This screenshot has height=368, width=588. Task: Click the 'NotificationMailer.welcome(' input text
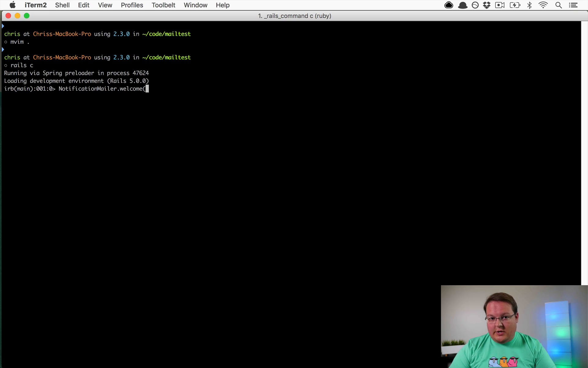102,89
